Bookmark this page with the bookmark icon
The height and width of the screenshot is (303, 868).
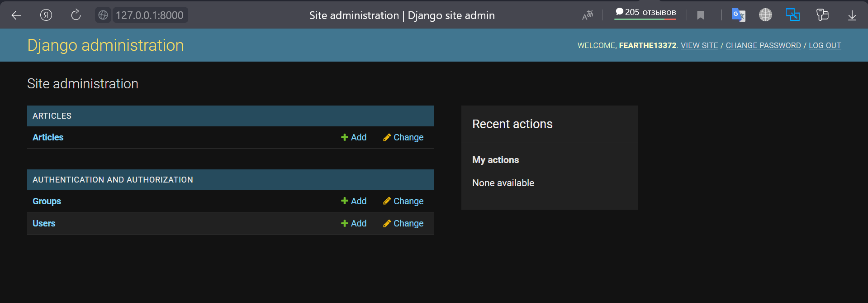click(x=701, y=15)
